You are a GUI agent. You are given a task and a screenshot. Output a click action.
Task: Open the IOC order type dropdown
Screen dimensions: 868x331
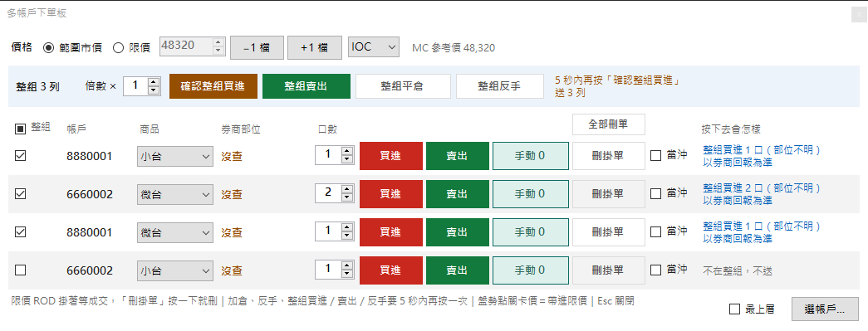(x=374, y=47)
